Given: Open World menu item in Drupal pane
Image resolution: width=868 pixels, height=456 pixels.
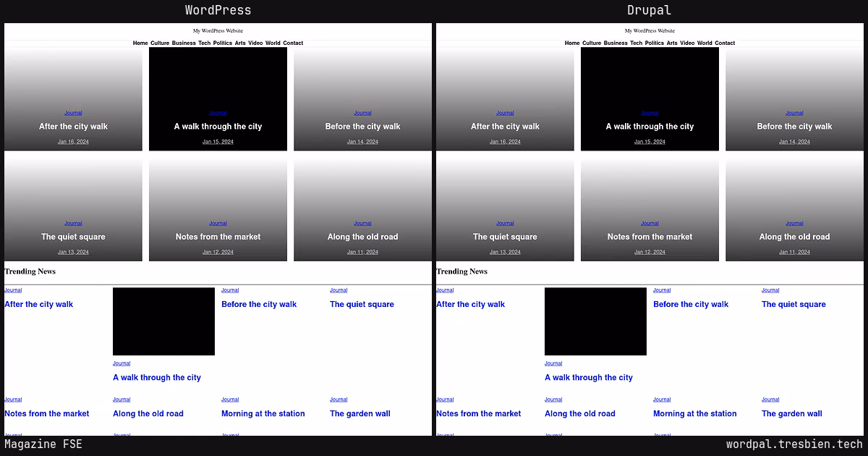Looking at the screenshot, I should point(705,43).
